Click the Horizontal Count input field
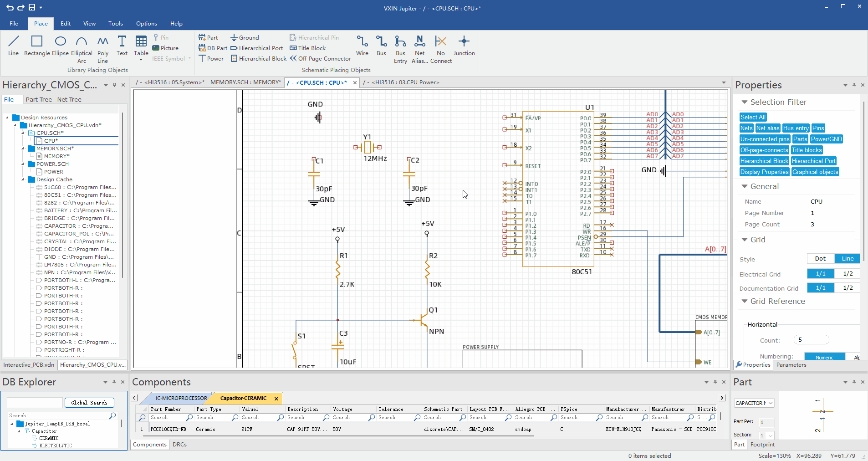This screenshot has height=461, width=868. click(811, 340)
